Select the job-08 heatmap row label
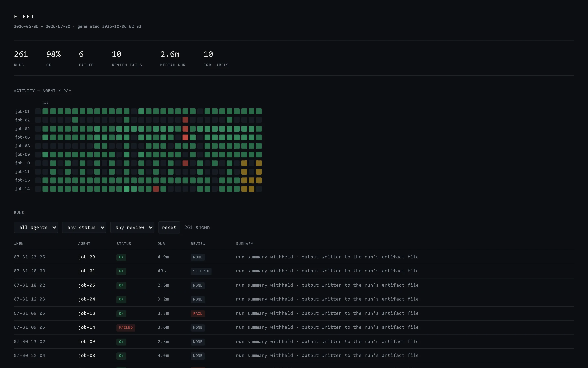This screenshot has width=588, height=368. tap(22, 146)
